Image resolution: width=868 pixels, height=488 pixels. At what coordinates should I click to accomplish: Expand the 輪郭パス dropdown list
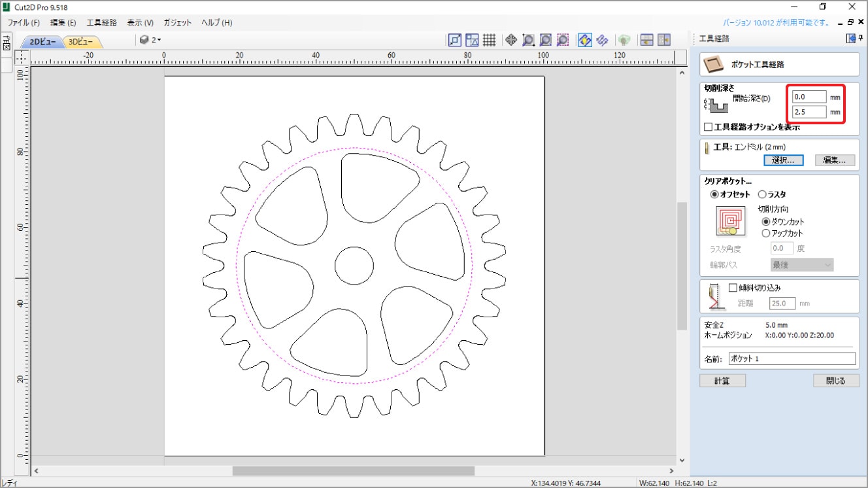(x=802, y=265)
